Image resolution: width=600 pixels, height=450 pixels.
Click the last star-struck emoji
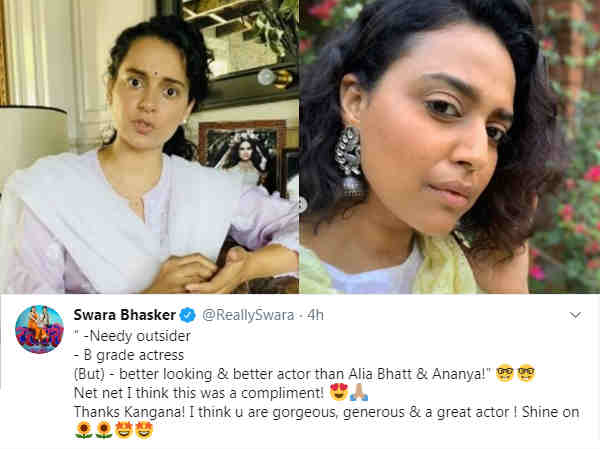144,430
